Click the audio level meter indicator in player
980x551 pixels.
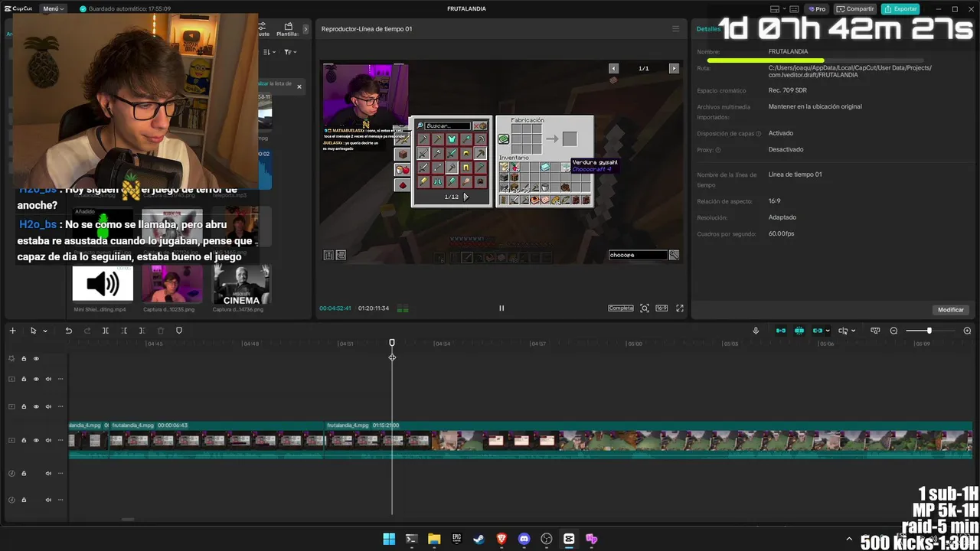403,309
